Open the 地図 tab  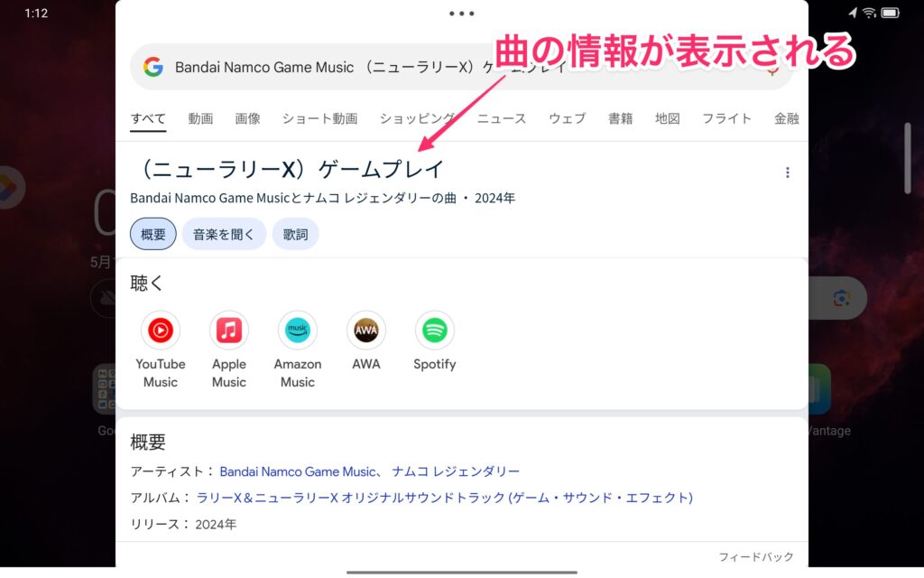[x=668, y=118]
